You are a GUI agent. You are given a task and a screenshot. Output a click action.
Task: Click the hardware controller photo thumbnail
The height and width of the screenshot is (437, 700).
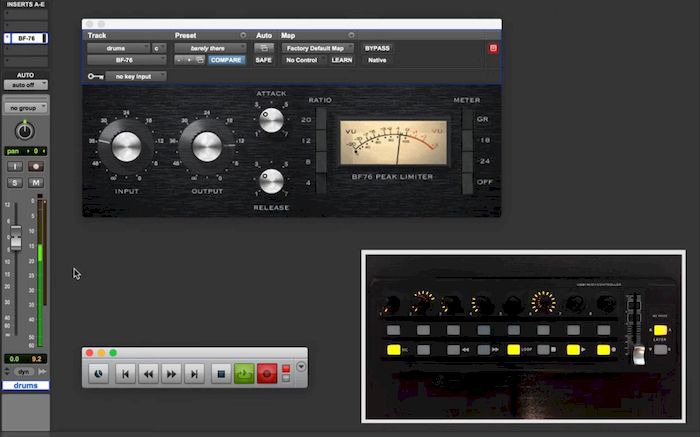point(523,336)
